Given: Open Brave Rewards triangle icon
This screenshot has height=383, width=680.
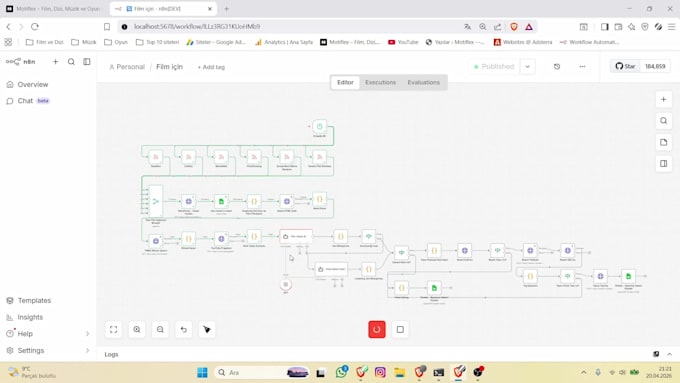Looking at the screenshot, I should point(529,26).
